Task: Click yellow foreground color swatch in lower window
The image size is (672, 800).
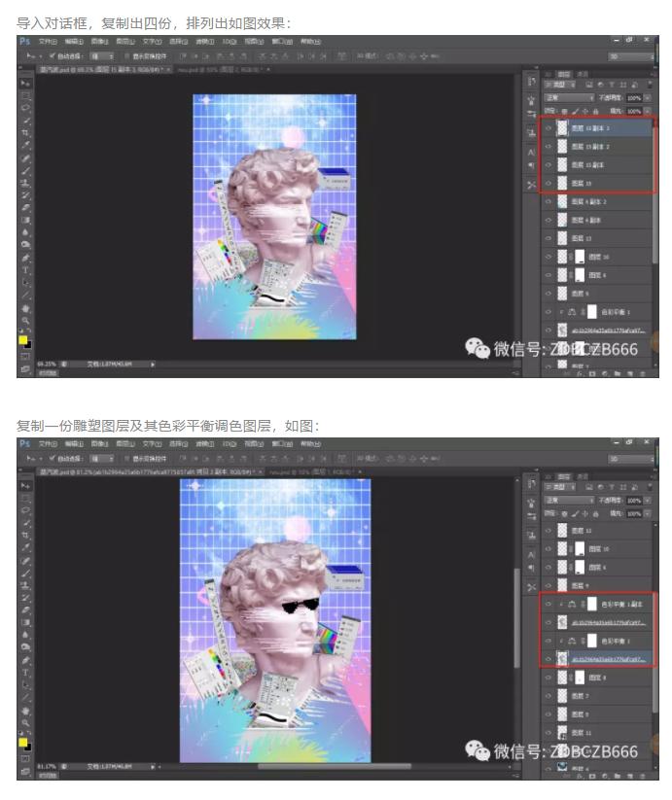Action: click(x=23, y=743)
